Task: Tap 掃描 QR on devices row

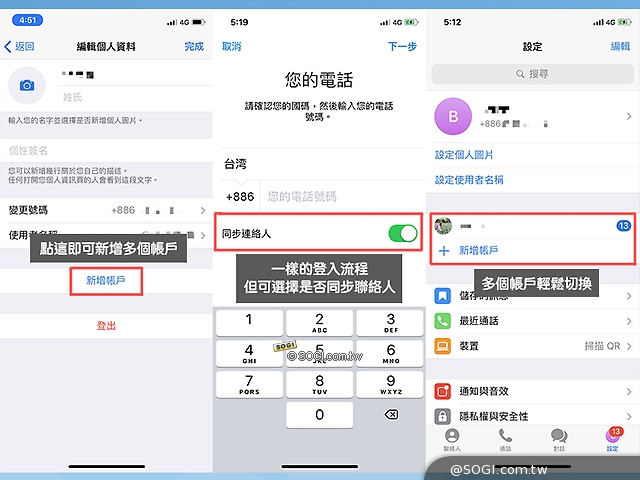Action: pyautogui.click(x=602, y=346)
